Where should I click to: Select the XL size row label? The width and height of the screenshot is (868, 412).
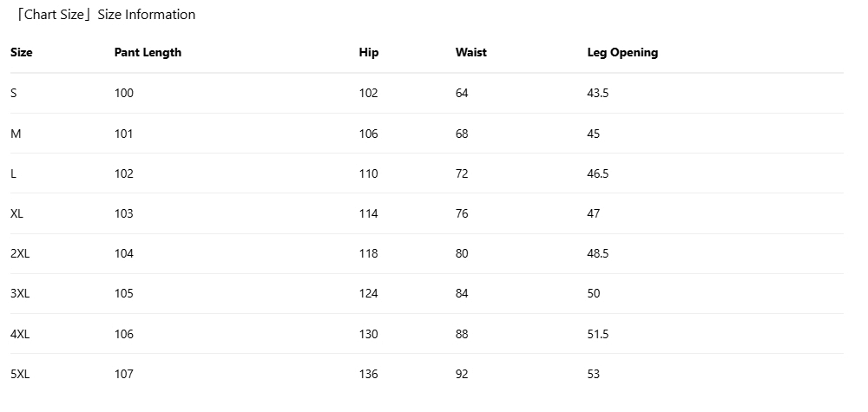coord(17,213)
